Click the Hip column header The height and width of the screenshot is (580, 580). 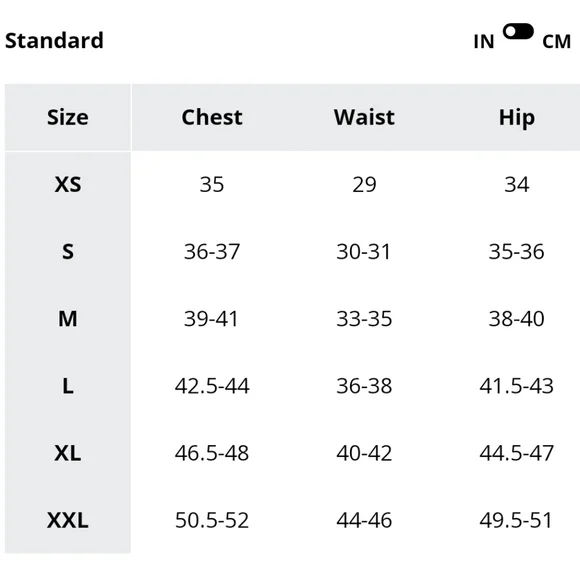(517, 118)
